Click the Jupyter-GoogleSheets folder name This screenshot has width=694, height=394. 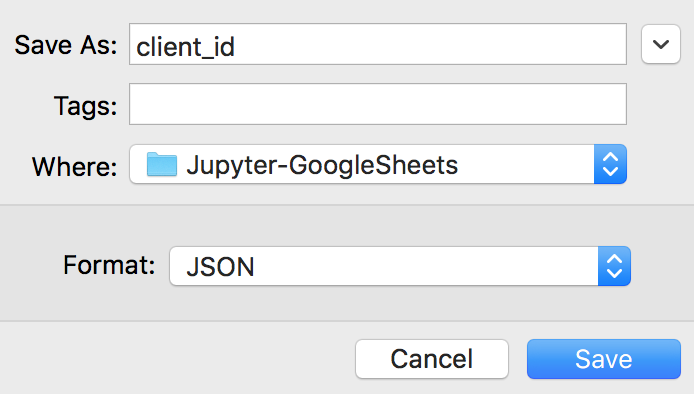322,166
